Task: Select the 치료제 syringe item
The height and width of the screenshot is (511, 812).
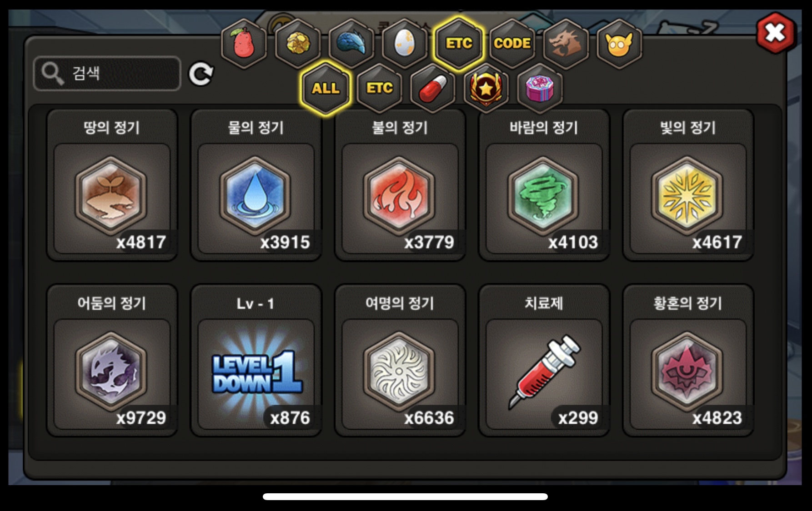Action: tap(544, 361)
